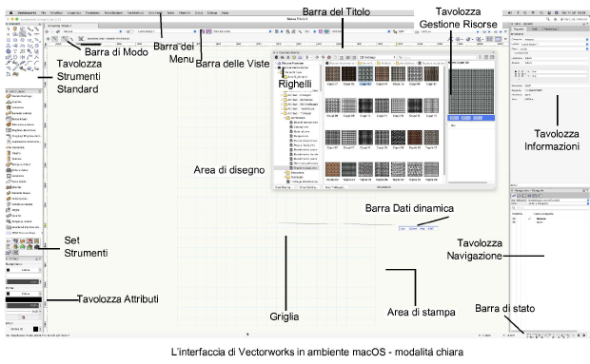
Task: Toggle visibility eye of first class in Navigation palette
Action: point(514,219)
